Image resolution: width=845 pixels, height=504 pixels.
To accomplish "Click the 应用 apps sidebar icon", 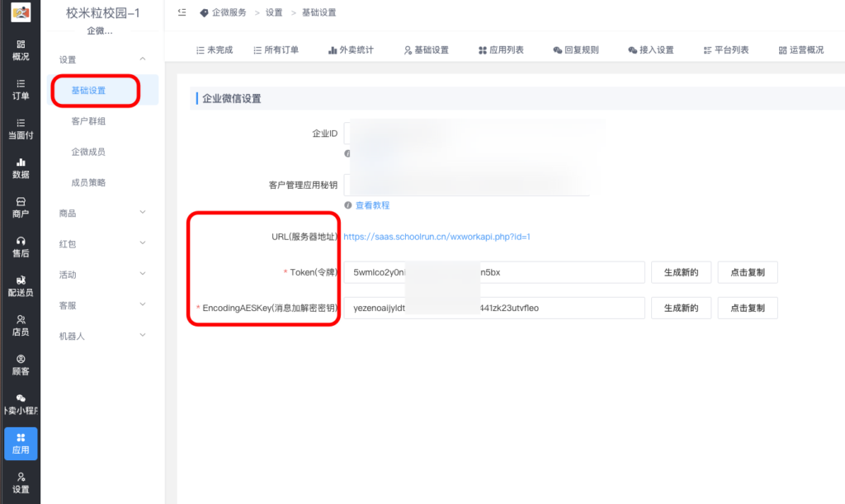I will (21, 443).
